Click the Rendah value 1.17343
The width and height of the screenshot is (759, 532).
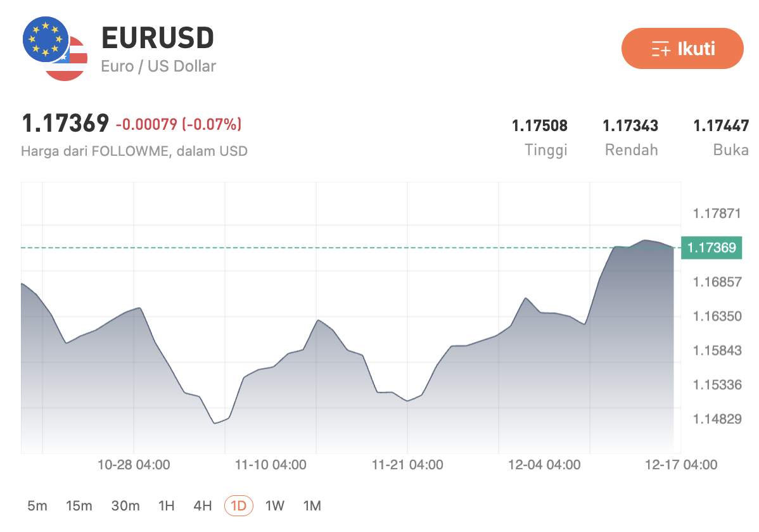pyautogui.click(x=630, y=125)
